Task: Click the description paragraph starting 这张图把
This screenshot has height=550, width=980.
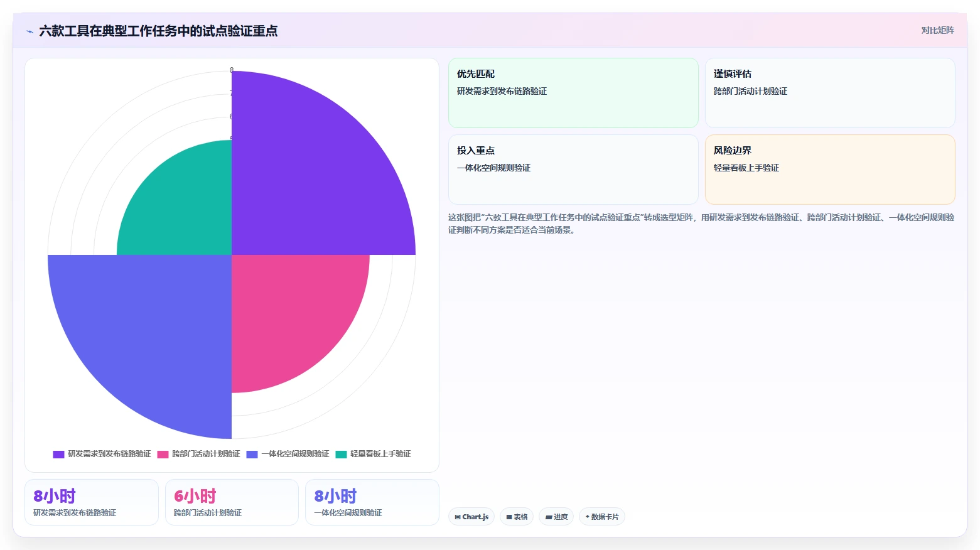Action: 701,224
